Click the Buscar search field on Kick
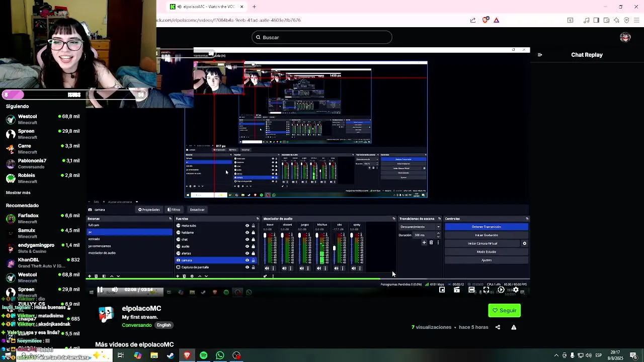This screenshot has height=362, width=644. (x=322, y=37)
